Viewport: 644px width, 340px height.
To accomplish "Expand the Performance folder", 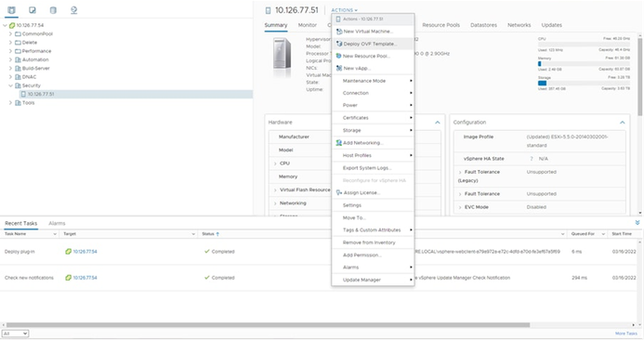I will [x=10, y=51].
